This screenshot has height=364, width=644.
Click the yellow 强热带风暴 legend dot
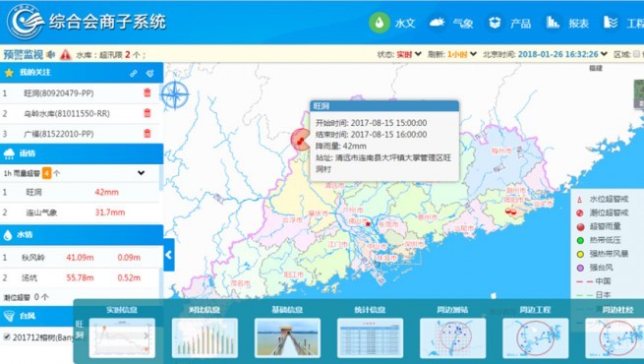click(x=580, y=254)
